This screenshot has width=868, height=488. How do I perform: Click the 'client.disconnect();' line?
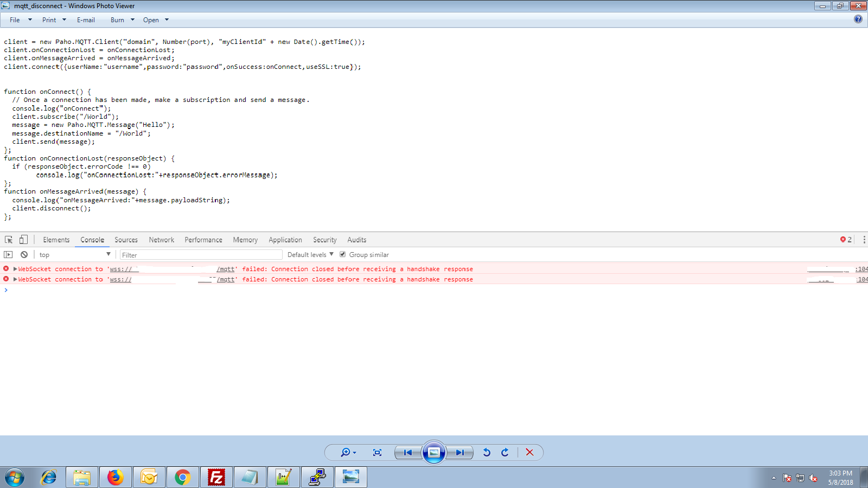click(x=52, y=208)
